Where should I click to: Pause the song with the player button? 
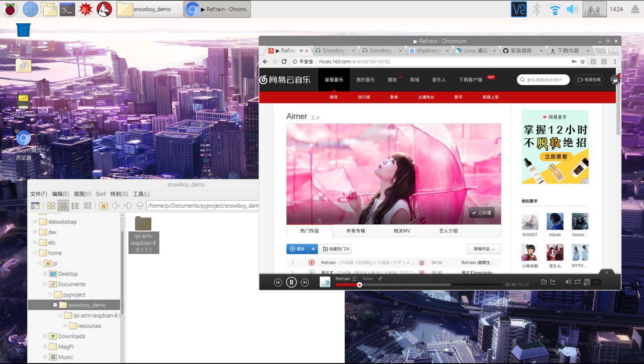coord(291,282)
